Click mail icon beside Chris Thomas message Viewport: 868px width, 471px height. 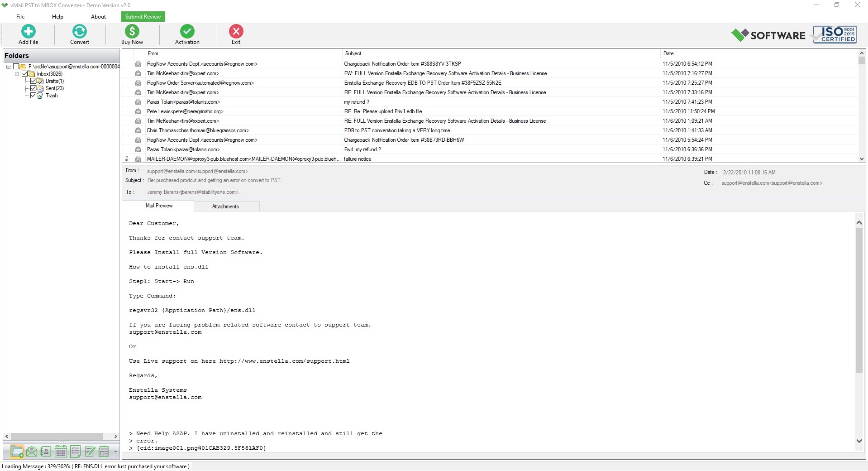[138, 130]
